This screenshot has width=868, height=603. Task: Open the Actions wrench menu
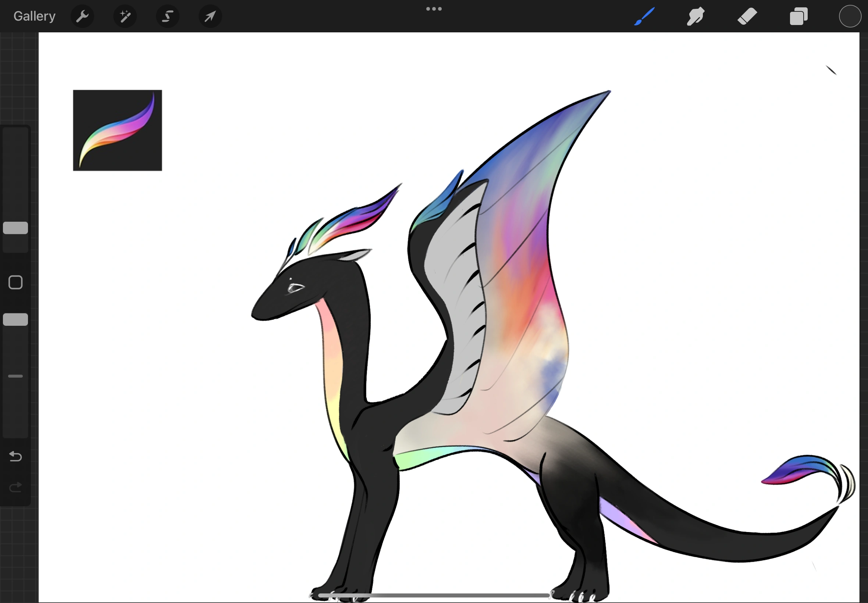(x=82, y=16)
